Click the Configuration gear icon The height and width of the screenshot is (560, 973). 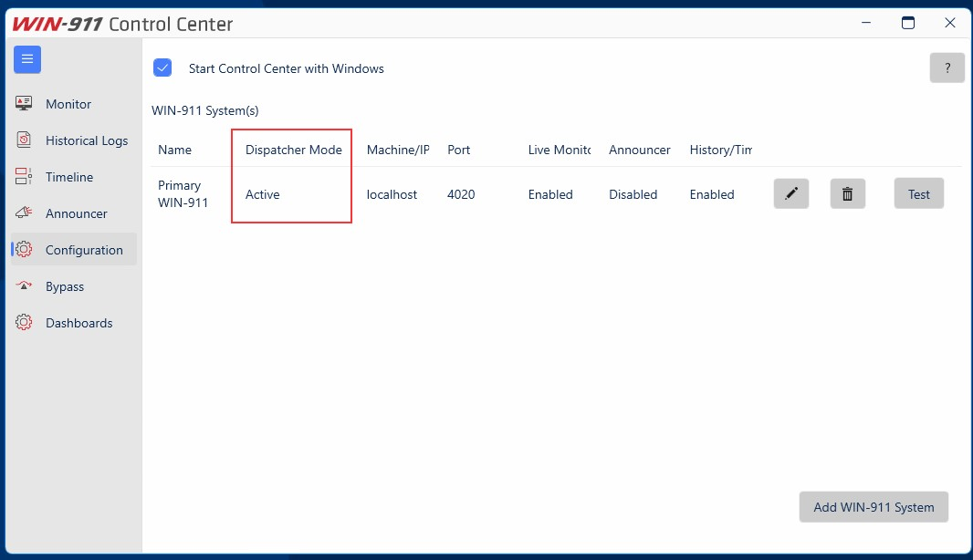pyautogui.click(x=24, y=250)
